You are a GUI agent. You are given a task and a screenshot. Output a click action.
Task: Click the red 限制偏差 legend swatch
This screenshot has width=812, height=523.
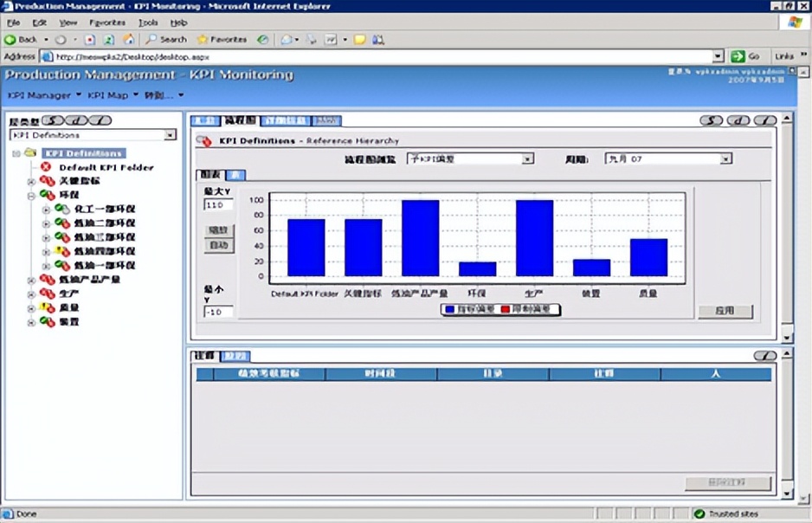[x=505, y=309]
